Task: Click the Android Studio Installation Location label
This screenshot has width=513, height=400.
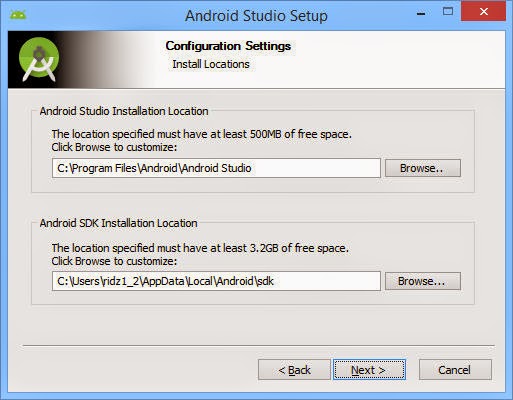Action: pos(124,111)
